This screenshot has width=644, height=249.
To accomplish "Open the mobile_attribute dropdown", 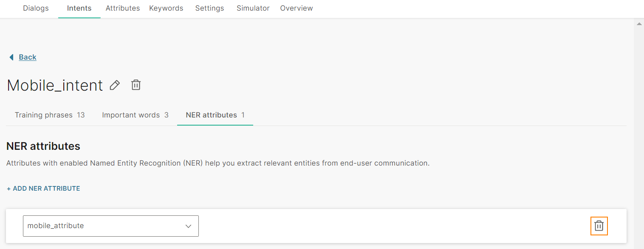I will (x=110, y=226).
